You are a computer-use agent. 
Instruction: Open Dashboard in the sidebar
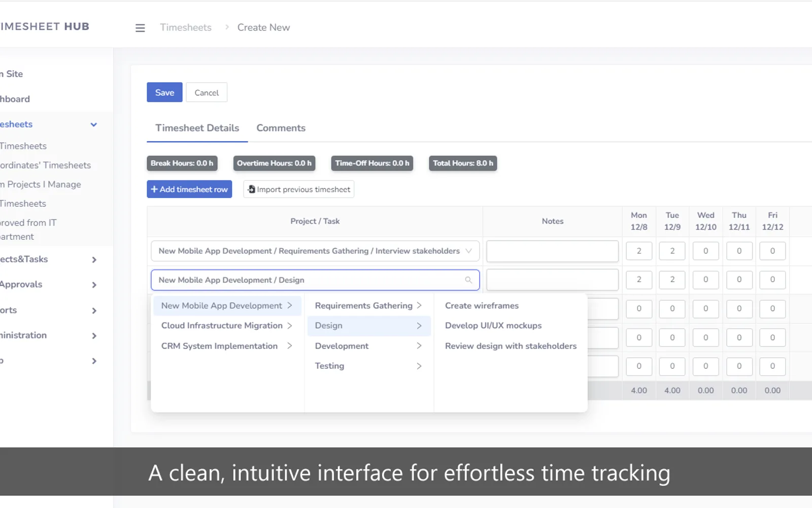pyautogui.click(x=15, y=99)
